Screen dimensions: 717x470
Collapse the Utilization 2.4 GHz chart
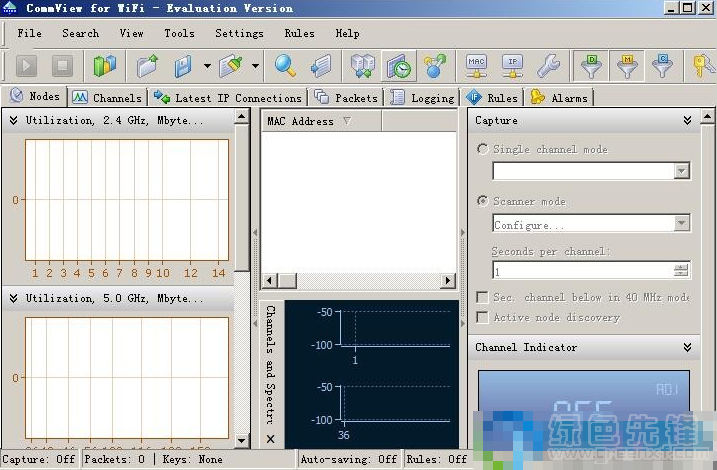[x=14, y=120]
